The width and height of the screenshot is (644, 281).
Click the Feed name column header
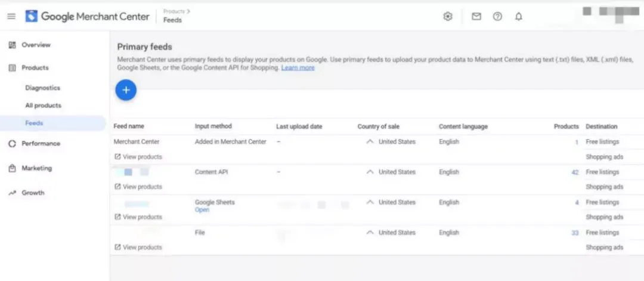click(129, 126)
